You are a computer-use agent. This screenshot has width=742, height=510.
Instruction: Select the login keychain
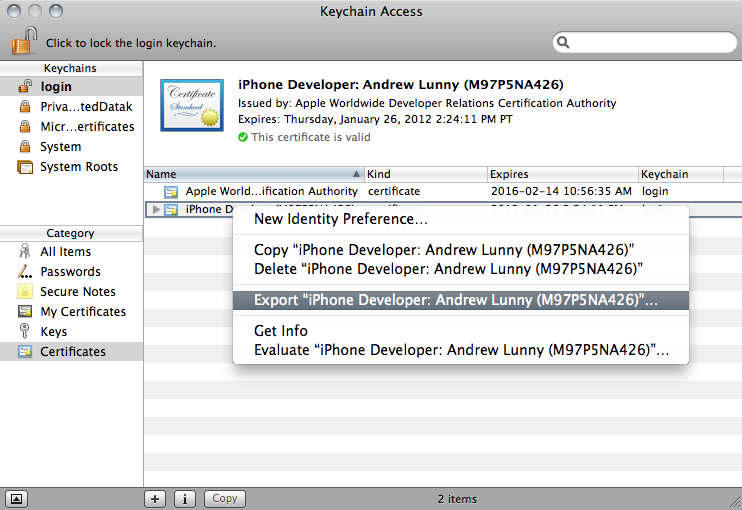(x=56, y=87)
